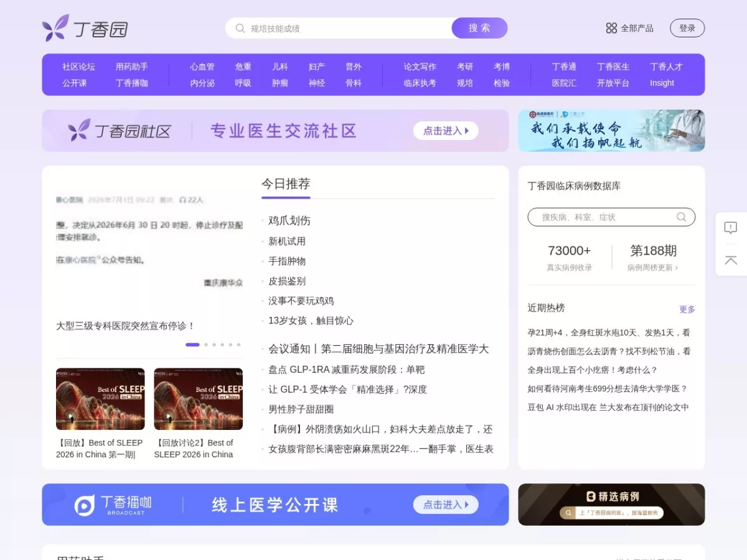Open recommended item 皮损鉴别
747x560 pixels.
click(287, 281)
